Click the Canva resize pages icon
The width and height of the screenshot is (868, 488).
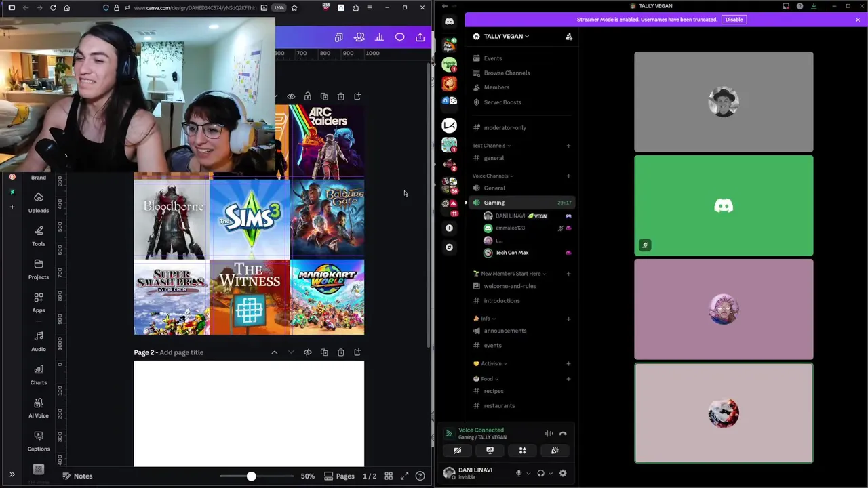(339, 37)
